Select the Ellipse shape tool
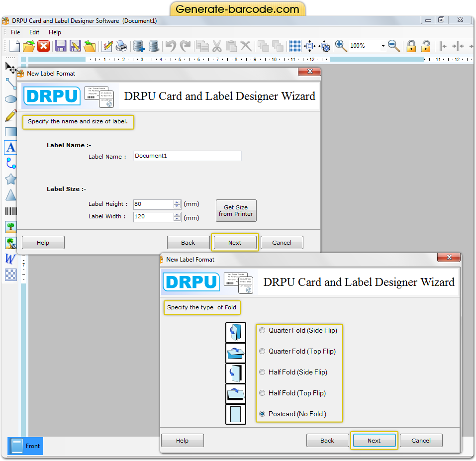Image resolution: width=476 pixels, height=461 pixels. (11, 99)
